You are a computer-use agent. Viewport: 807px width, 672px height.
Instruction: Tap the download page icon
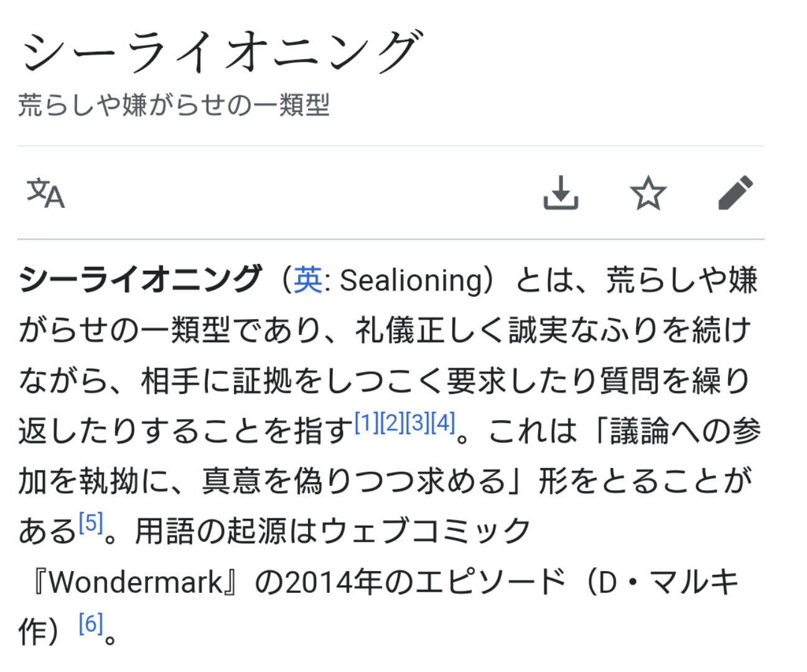(x=561, y=193)
